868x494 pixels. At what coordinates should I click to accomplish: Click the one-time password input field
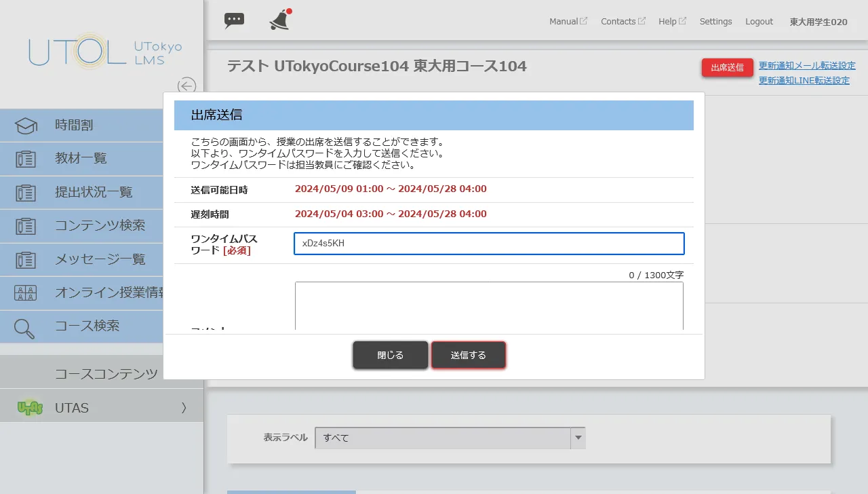tap(488, 244)
